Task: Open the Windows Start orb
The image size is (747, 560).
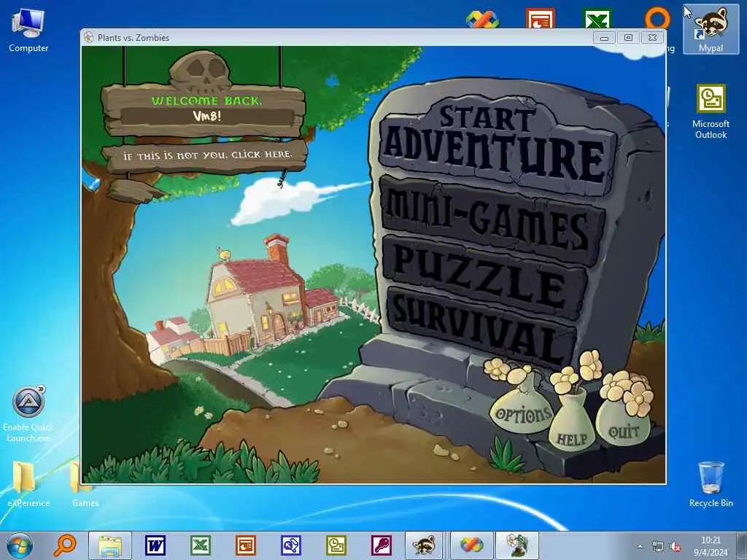Action: tap(20, 545)
